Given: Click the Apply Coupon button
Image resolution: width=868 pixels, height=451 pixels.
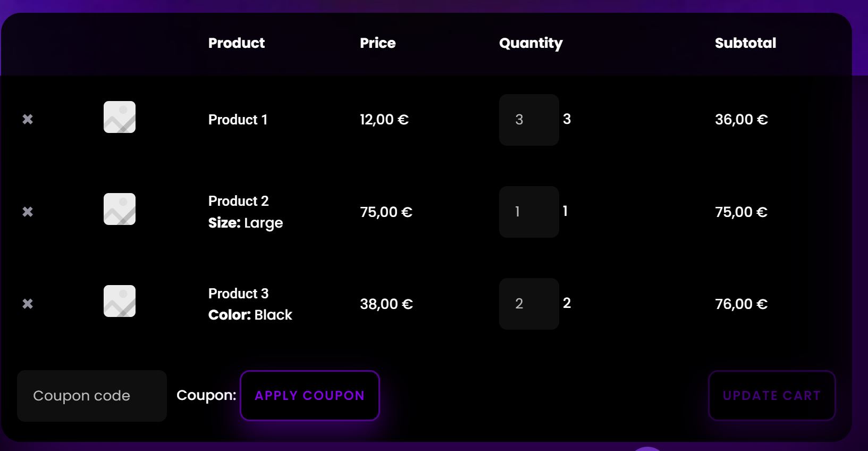Looking at the screenshot, I should (x=310, y=395).
